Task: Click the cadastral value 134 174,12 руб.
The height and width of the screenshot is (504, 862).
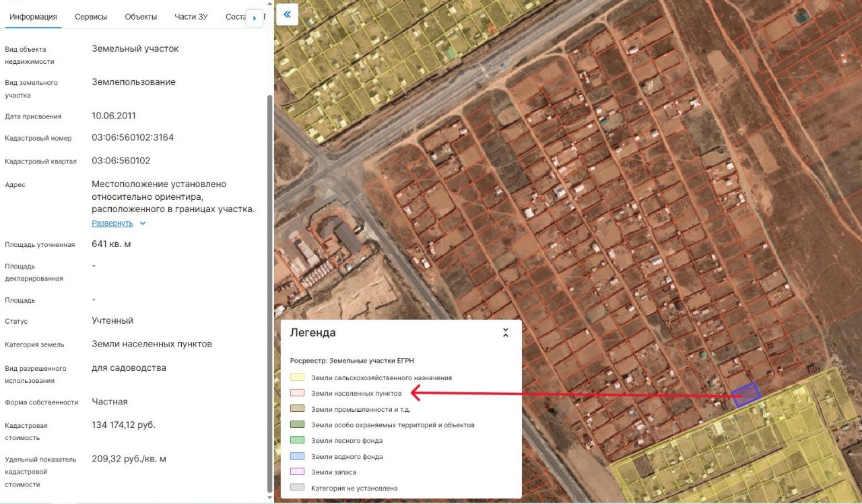Action: [124, 425]
